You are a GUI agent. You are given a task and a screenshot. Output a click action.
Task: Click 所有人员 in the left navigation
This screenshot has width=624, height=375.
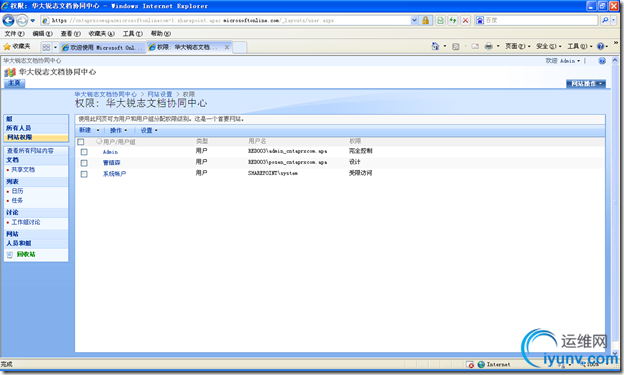click(x=18, y=128)
